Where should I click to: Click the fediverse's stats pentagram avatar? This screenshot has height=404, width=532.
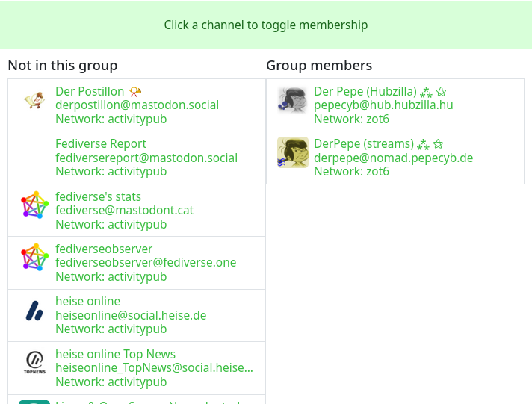[x=34, y=205]
